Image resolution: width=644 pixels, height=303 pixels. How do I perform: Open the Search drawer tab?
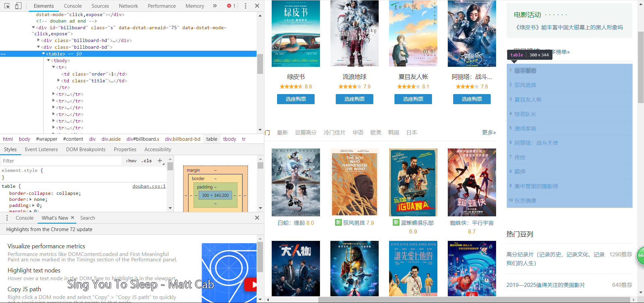pos(88,218)
